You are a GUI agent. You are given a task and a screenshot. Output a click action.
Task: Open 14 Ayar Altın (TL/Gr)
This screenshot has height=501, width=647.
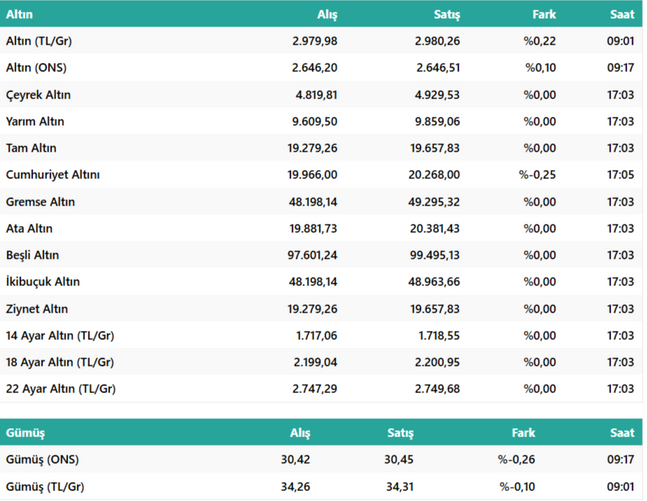click(60, 336)
